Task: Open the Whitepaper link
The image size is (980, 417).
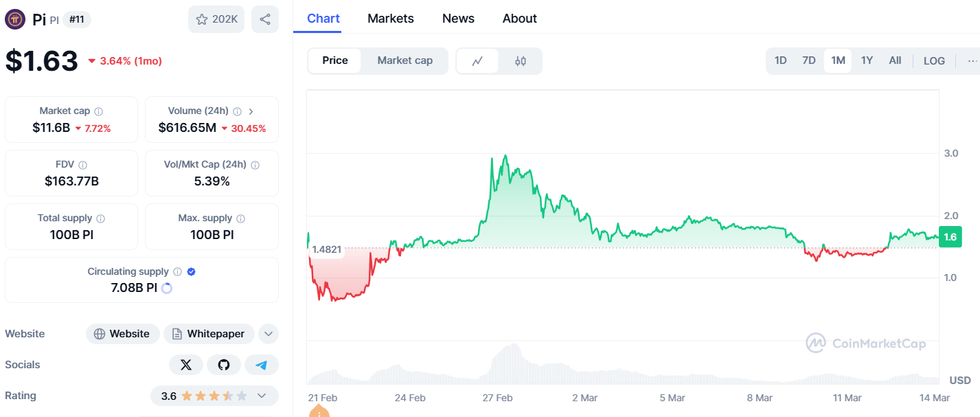Action: (209, 334)
